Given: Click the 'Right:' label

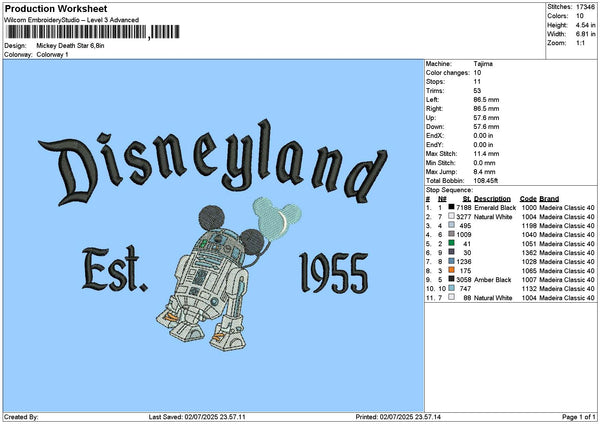Looking at the screenshot, I should [434, 109].
